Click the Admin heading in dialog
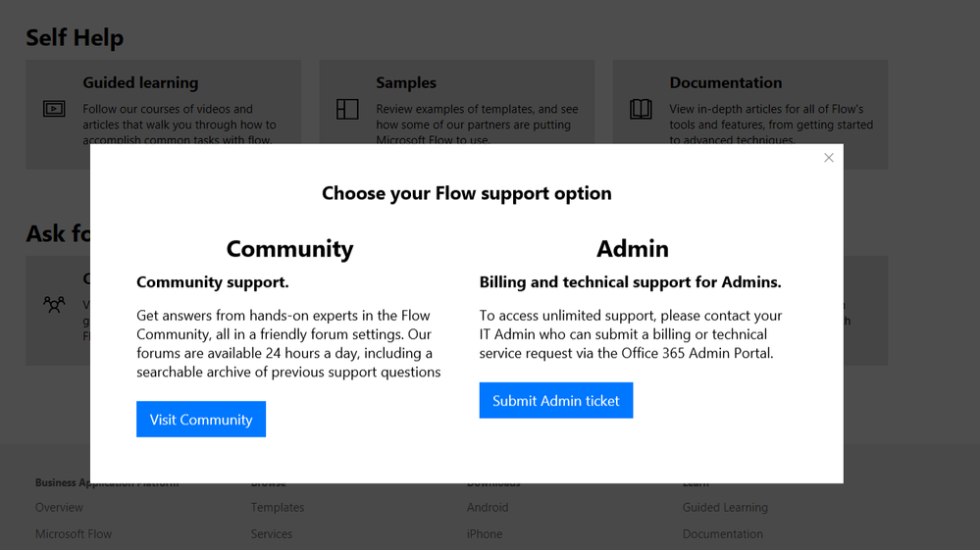The width and height of the screenshot is (980, 550). [x=632, y=248]
